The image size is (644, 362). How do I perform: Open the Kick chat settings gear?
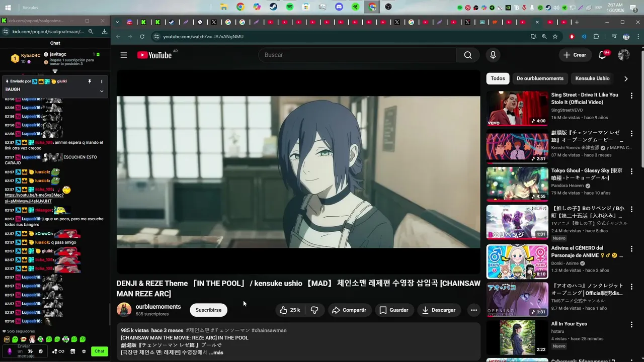pos(84,351)
